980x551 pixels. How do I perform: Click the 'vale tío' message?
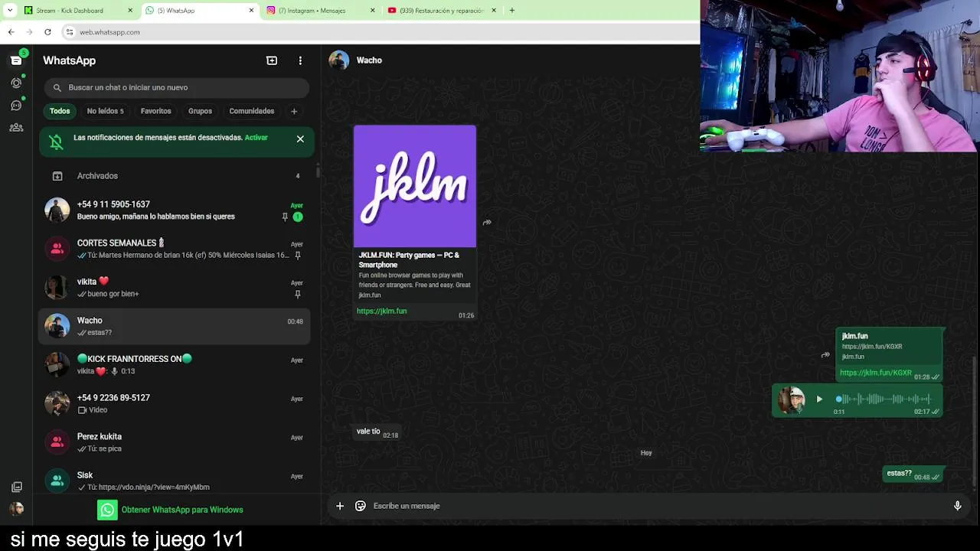click(377, 432)
